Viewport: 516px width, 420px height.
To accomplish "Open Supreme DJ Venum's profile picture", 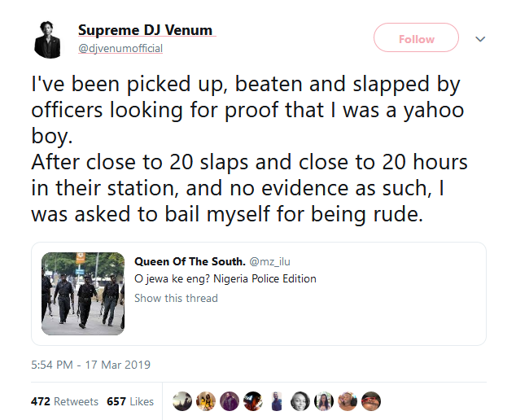I will [46, 37].
